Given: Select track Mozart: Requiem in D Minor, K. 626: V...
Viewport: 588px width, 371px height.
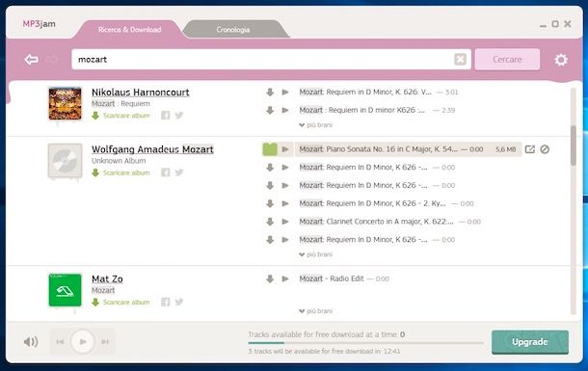Looking at the screenshot, I should click(365, 93).
